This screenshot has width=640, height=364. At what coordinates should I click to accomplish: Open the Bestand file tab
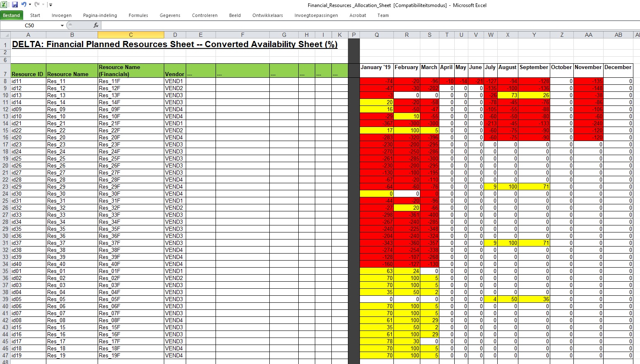(x=12, y=15)
